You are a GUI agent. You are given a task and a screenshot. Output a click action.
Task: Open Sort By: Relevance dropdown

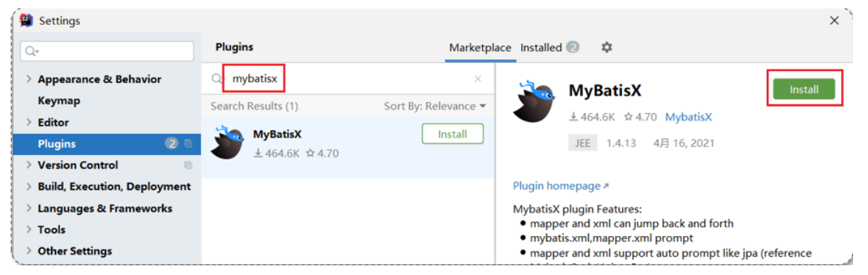pos(435,106)
